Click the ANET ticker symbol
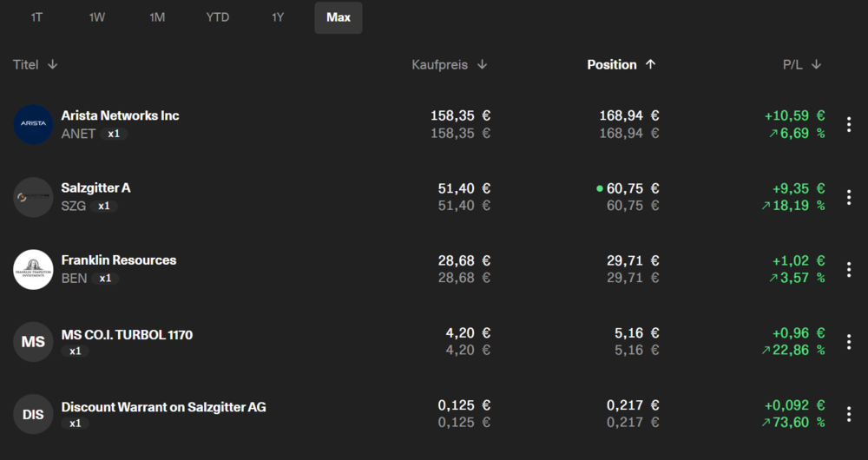 [78, 134]
